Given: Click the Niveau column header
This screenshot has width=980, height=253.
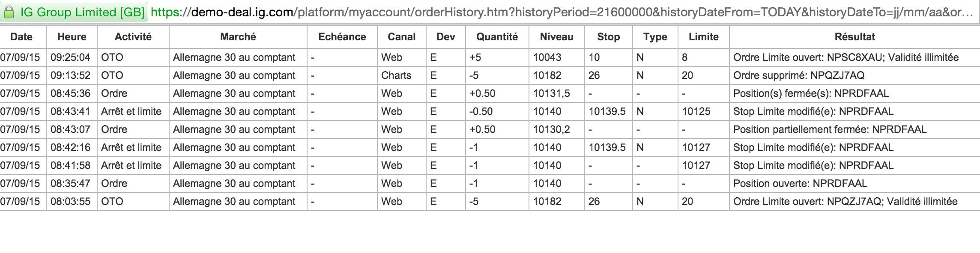Looking at the screenshot, I should [x=556, y=37].
